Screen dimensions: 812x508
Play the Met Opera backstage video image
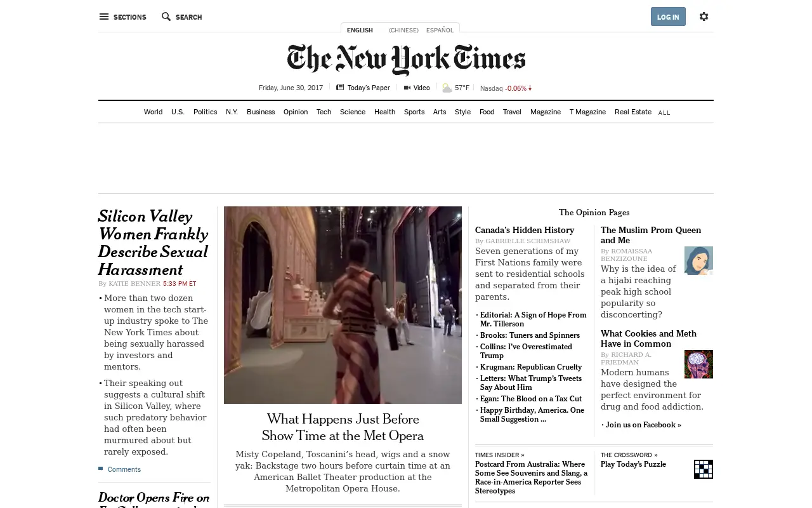[x=343, y=305]
